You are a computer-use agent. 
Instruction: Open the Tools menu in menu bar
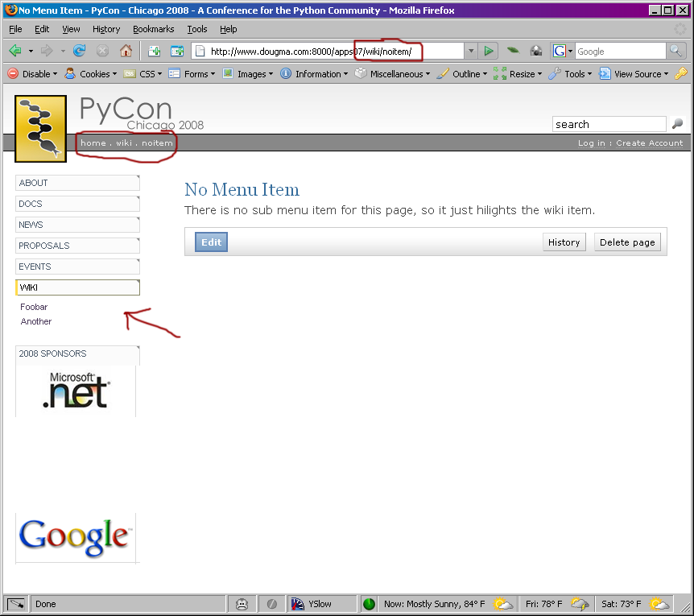coord(197,29)
